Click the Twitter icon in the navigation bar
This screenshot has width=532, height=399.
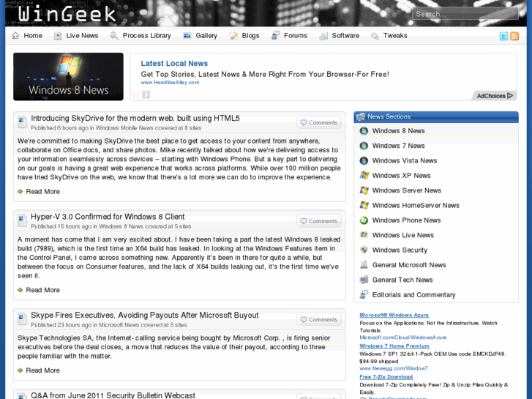(504, 36)
